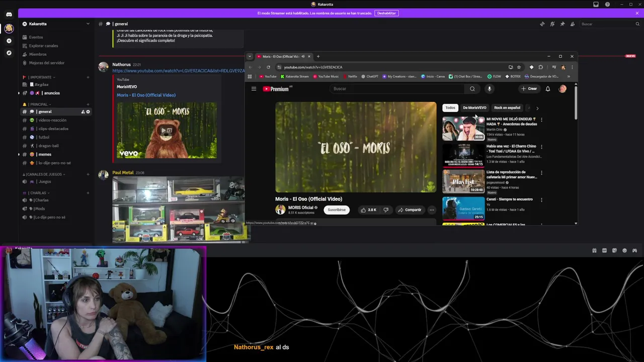The height and width of the screenshot is (362, 644).
Task: Open the Playlist cafetería video thumbnail
Action: (463, 182)
